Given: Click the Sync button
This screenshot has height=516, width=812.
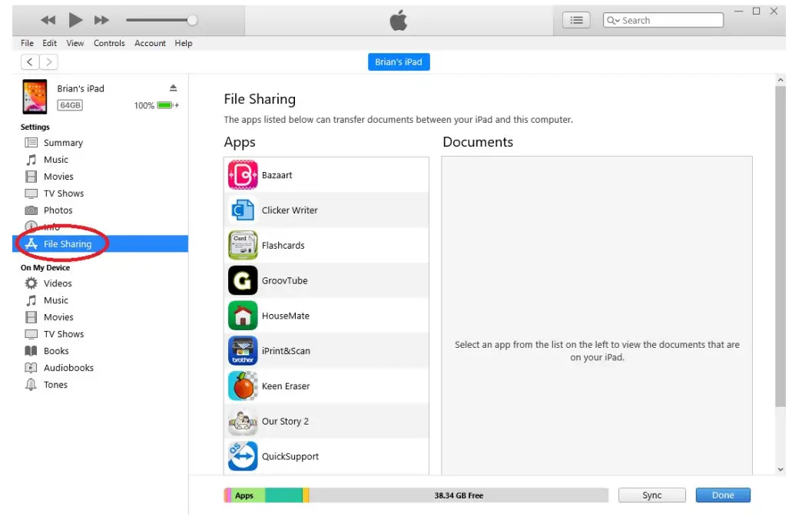Looking at the screenshot, I should 652,495.
